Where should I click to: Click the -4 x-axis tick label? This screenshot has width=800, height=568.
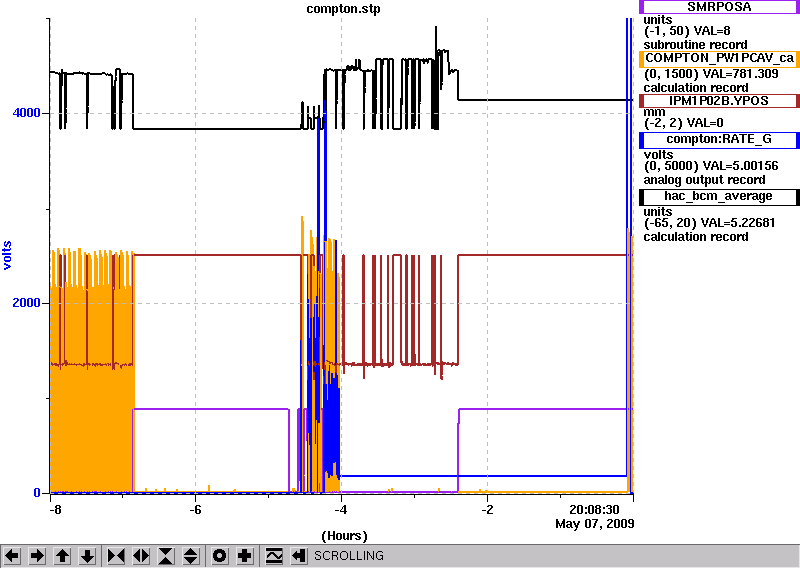coord(341,510)
